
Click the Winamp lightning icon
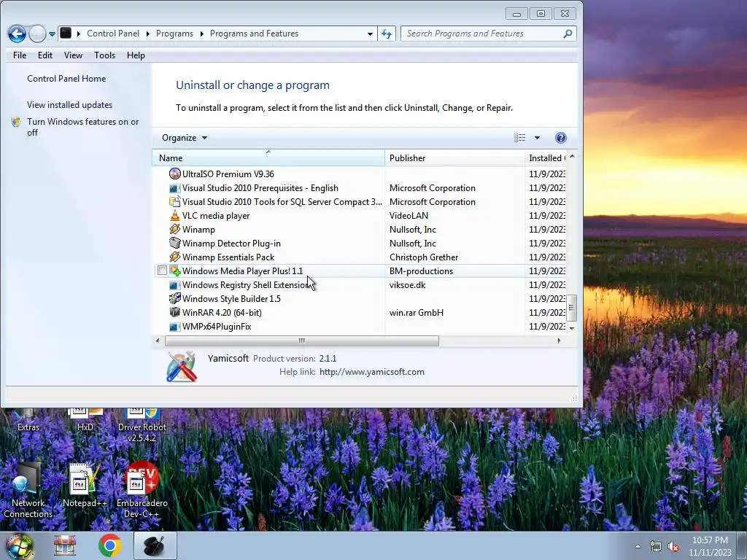(x=175, y=230)
